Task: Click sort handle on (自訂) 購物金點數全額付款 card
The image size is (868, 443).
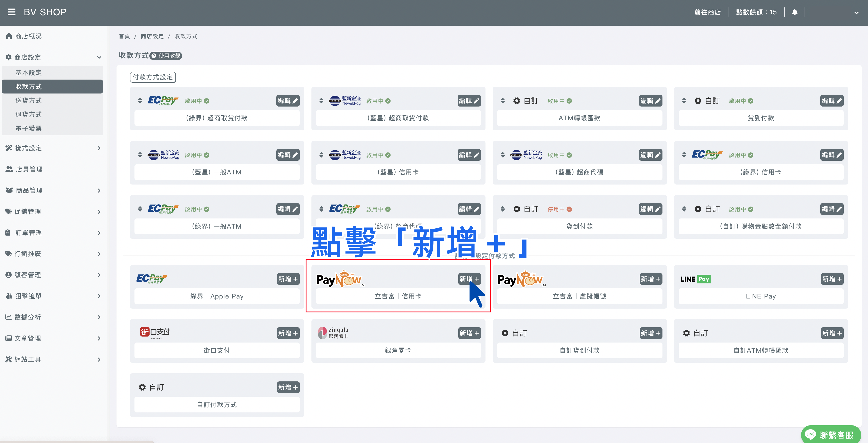Action: (684, 209)
